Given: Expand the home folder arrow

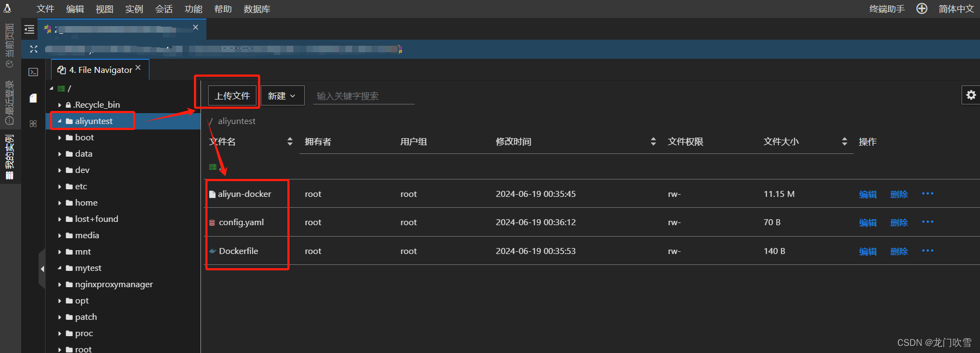Looking at the screenshot, I should pyautogui.click(x=60, y=203).
